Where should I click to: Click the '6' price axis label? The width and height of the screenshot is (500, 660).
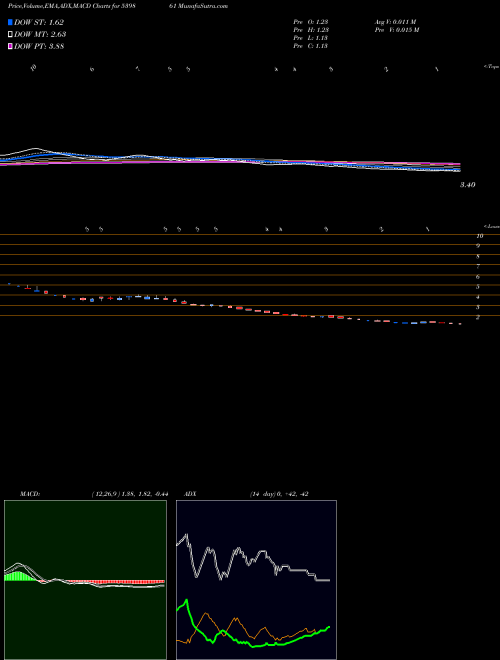[478, 277]
